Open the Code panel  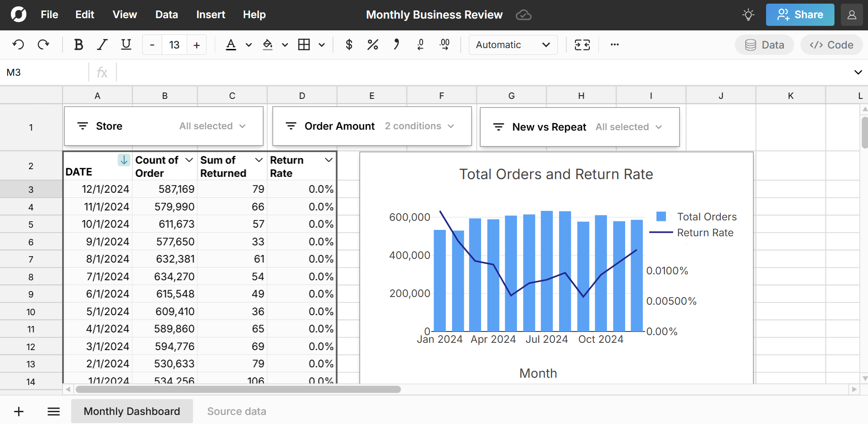pos(831,44)
